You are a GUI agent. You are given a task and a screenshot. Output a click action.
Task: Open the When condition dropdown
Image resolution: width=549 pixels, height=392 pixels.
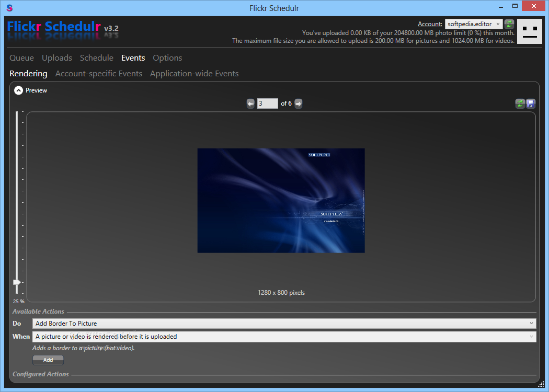pyautogui.click(x=284, y=337)
